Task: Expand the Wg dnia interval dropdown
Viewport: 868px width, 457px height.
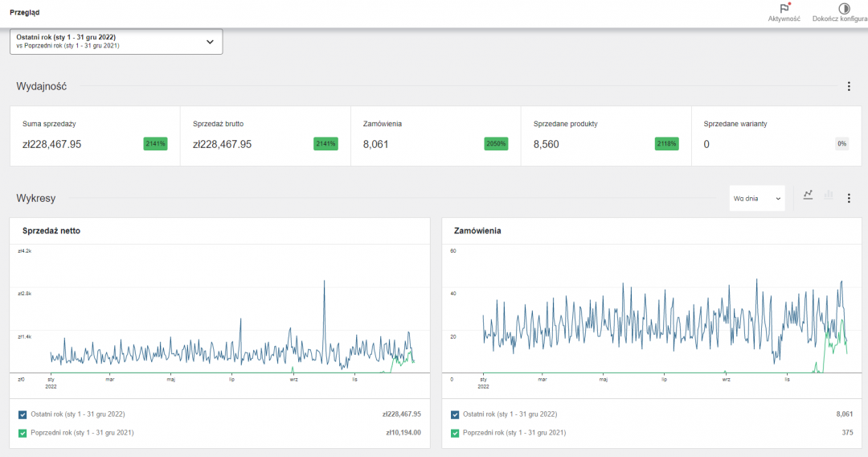Action: [756, 198]
